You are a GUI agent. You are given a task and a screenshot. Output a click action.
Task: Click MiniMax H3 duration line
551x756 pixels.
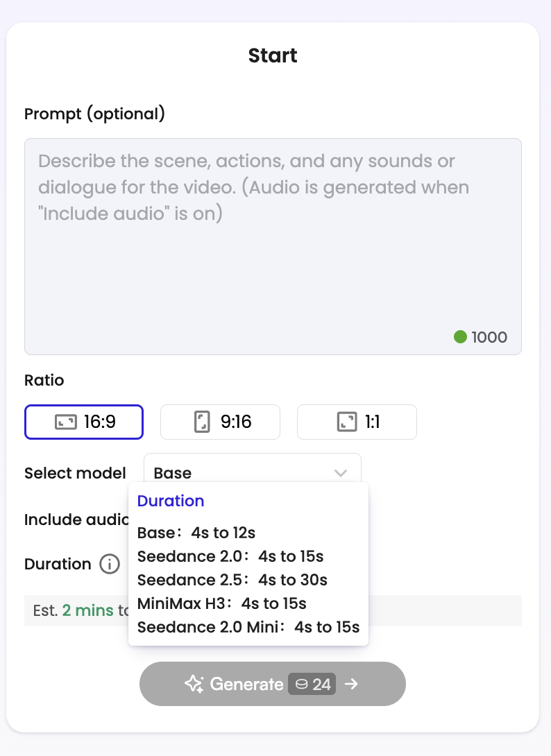222,603
